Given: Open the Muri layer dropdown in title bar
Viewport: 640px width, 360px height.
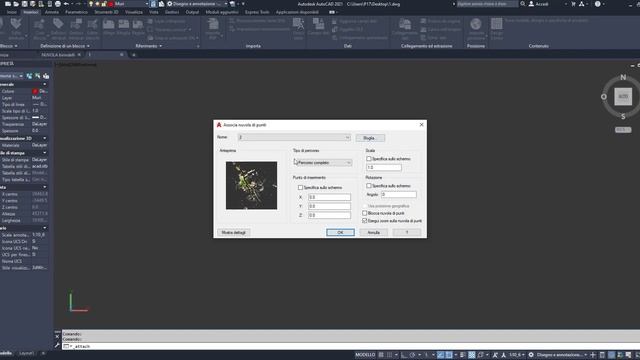Looking at the screenshot, I should point(147,4).
